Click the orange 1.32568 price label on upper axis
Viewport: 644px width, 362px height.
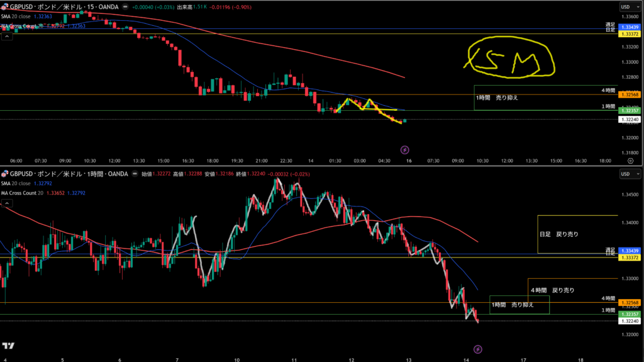click(630, 94)
